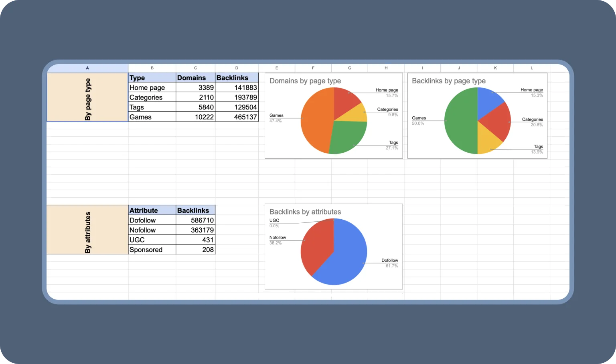Select column D header
The height and width of the screenshot is (364, 616).
pos(237,68)
